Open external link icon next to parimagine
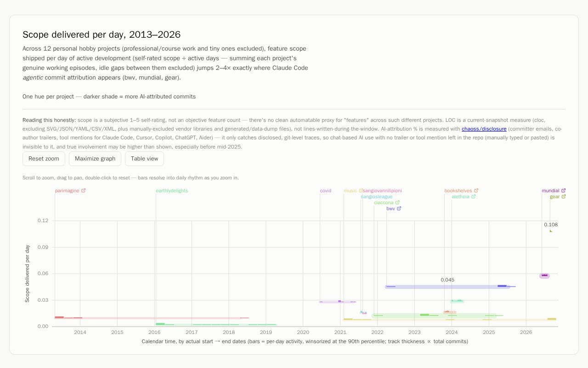 [84, 190]
